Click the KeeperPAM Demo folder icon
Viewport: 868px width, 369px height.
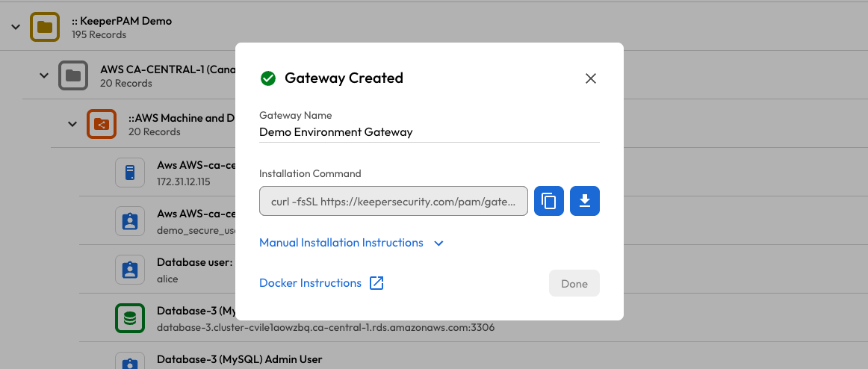pos(45,28)
